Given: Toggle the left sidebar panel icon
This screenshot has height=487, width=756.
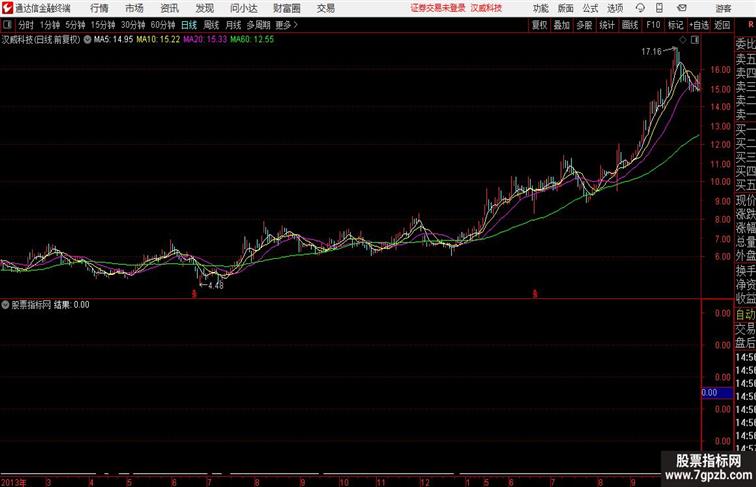Looking at the screenshot, I should 7,25.
